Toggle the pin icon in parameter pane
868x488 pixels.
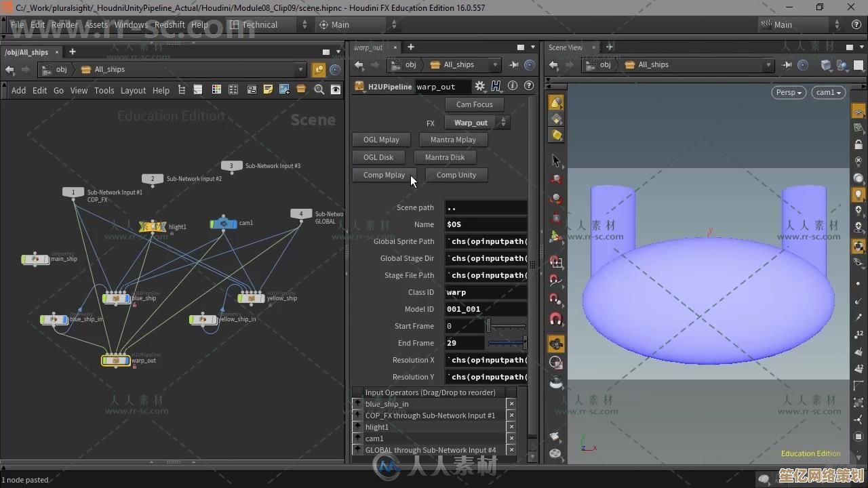[x=514, y=65]
